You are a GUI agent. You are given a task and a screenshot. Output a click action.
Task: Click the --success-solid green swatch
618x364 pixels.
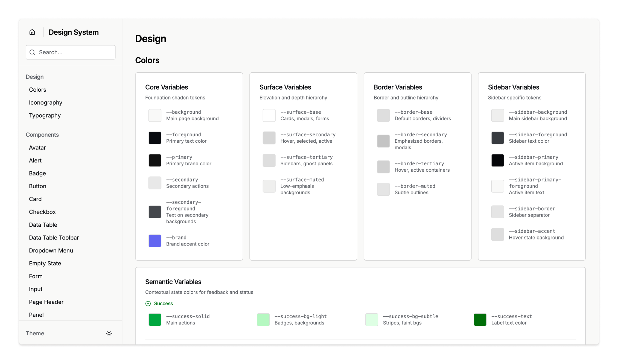pos(154,319)
